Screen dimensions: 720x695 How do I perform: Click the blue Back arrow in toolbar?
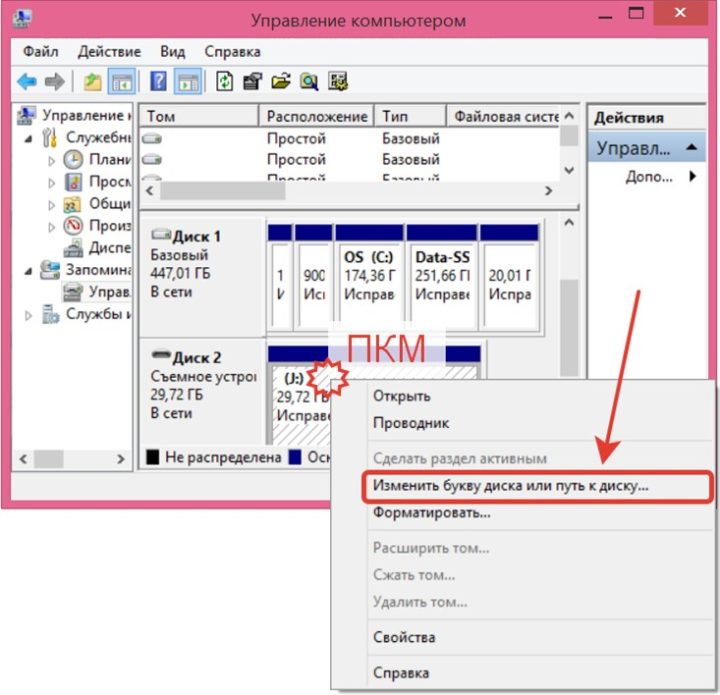tap(27, 82)
